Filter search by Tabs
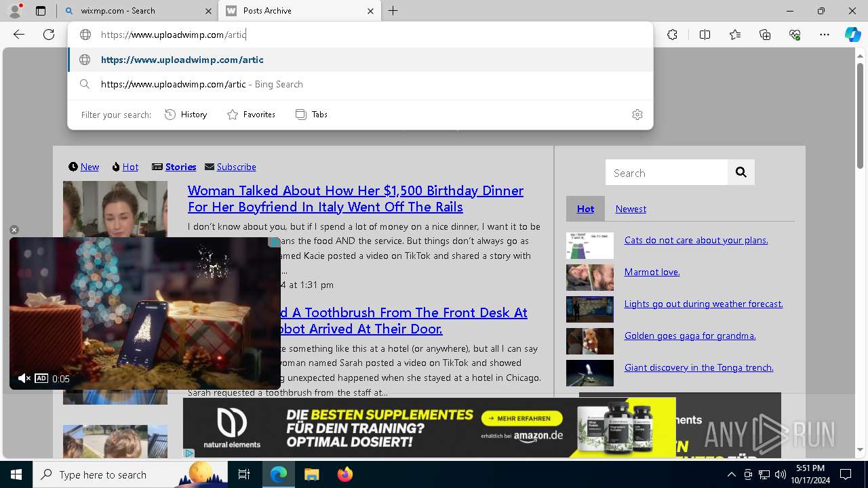The width and height of the screenshot is (868, 488). point(311,115)
